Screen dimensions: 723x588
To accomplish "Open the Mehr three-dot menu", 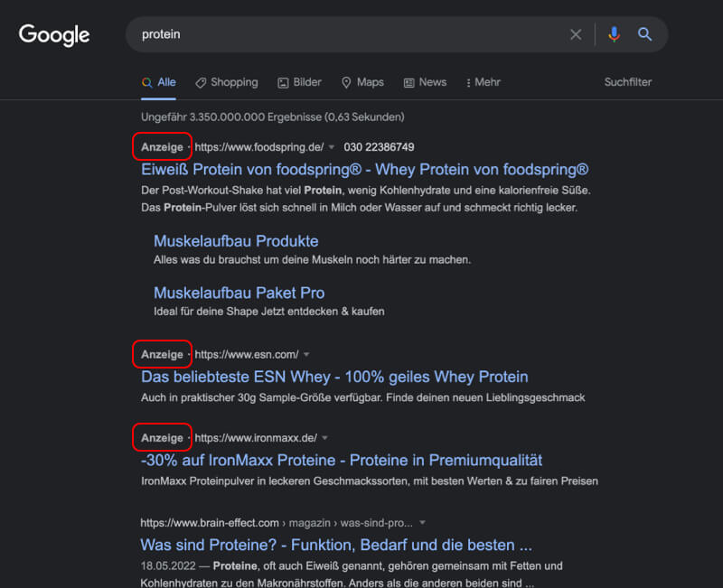I will [x=483, y=82].
